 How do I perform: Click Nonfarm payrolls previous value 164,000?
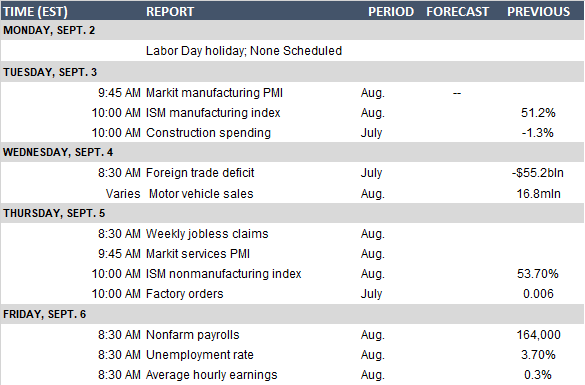click(x=538, y=335)
